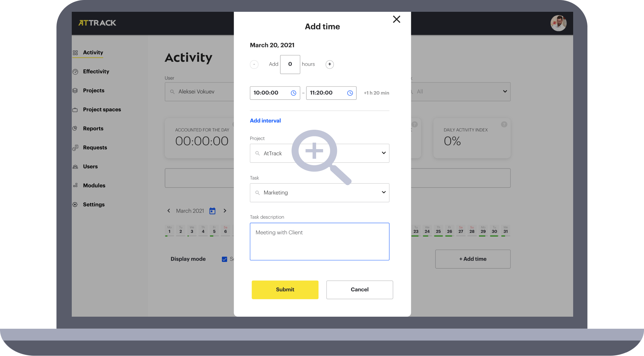Toggle the Display mode checkbox

tap(224, 259)
